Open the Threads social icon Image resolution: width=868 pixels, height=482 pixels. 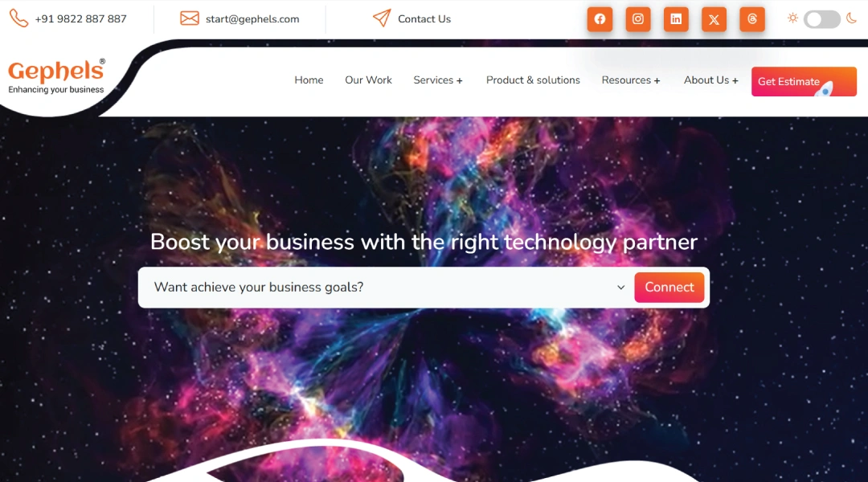tap(752, 19)
